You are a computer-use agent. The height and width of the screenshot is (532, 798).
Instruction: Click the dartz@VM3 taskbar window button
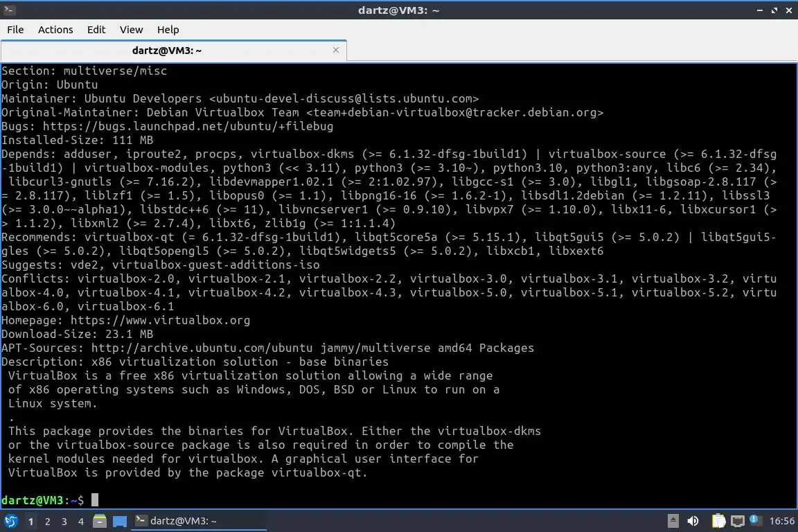(x=199, y=521)
